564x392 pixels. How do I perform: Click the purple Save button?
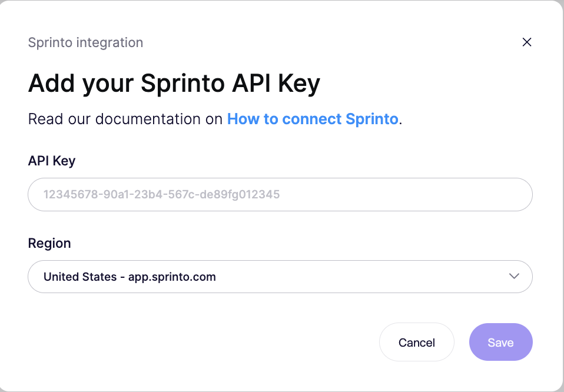click(500, 342)
